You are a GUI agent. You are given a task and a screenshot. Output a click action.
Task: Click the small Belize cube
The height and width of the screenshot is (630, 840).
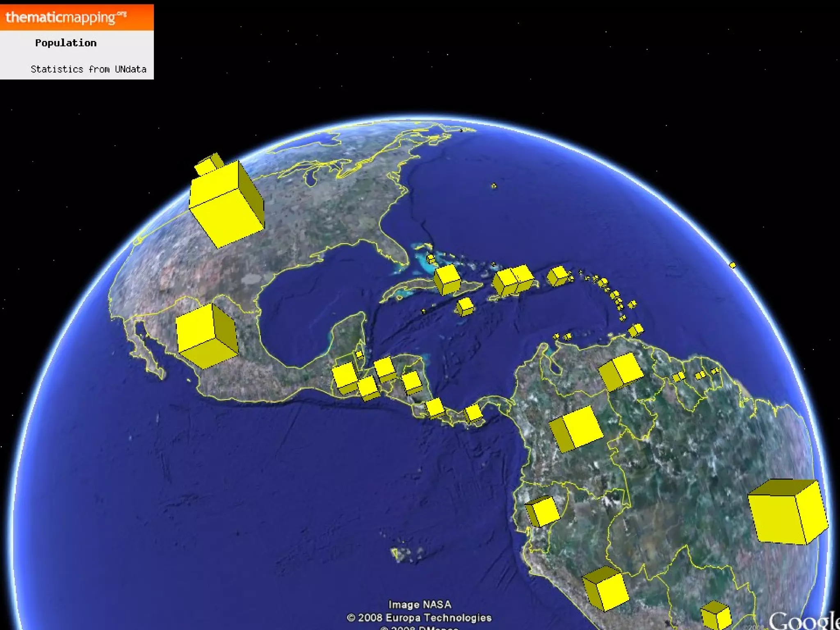[x=359, y=354]
